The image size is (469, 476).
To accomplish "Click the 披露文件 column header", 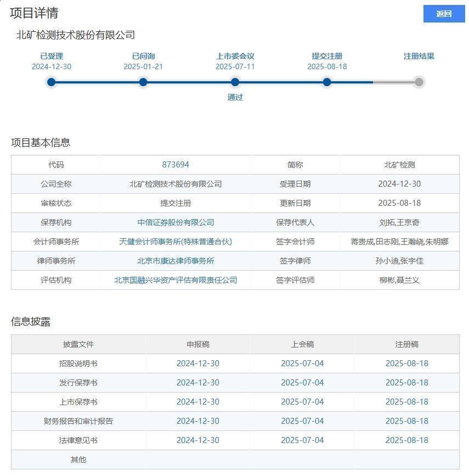I will [x=78, y=344].
